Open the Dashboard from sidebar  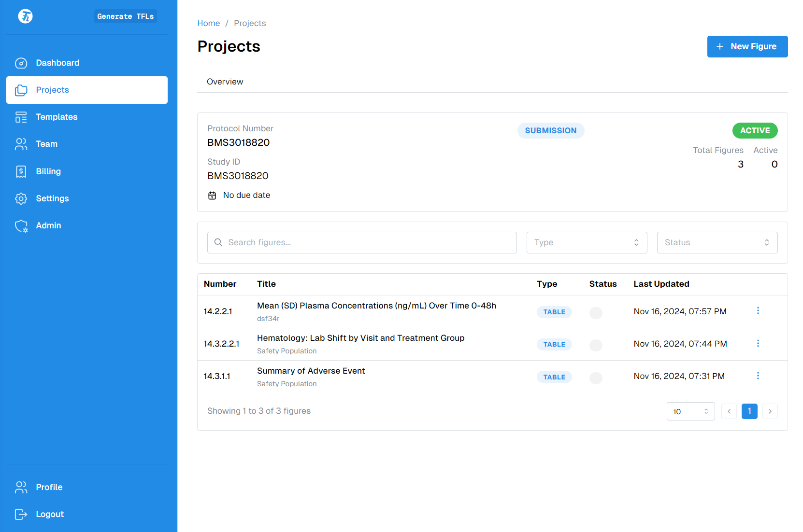(57, 63)
